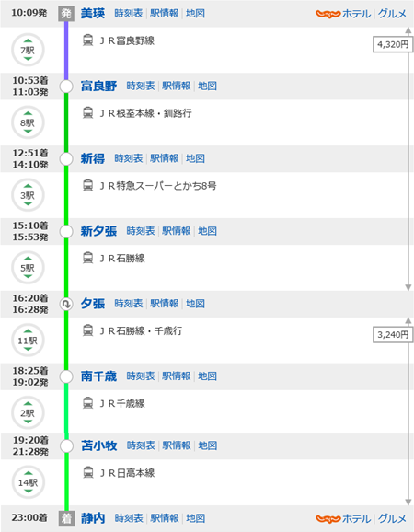The width and height of the screenshot is (414, 532).
Task: Open 地図 for 新得 station
Action: pyautogui.click(x=195, y=158)
